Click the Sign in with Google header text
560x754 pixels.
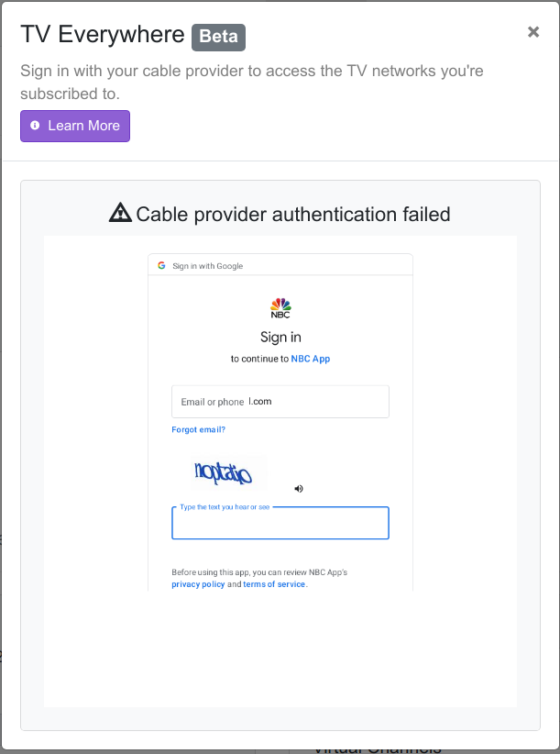208,266
